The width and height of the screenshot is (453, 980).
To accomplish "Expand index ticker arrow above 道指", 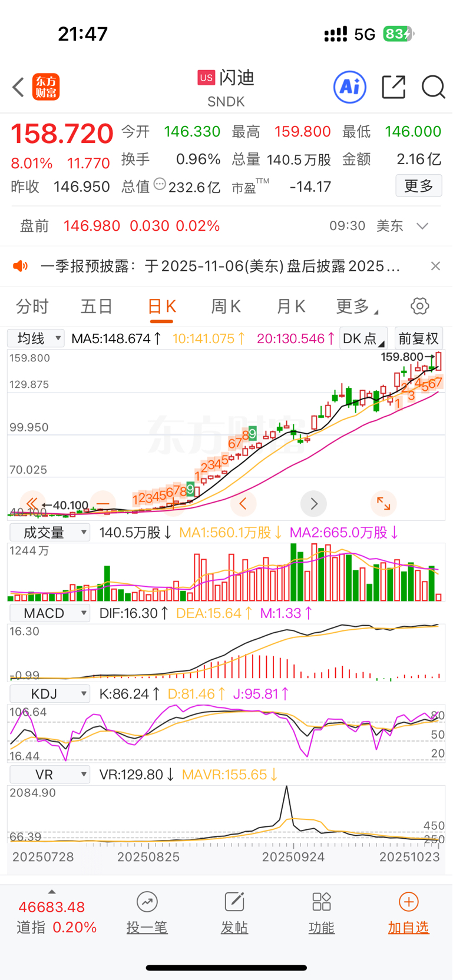I will click(x=52, y=892).
